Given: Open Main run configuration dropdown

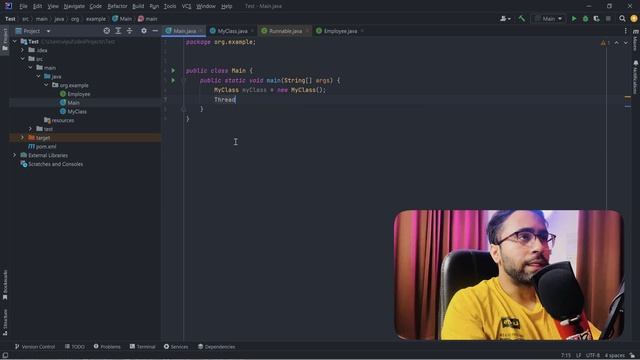Looking at the screenshot, I should 549,19.
